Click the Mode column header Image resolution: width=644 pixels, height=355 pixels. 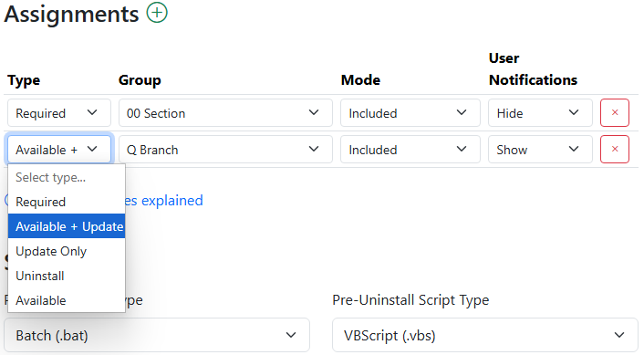[360, 80]
